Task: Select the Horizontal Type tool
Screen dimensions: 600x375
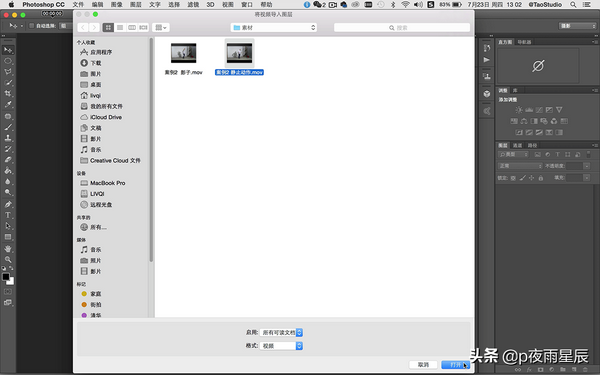Action: pos(8,215)
